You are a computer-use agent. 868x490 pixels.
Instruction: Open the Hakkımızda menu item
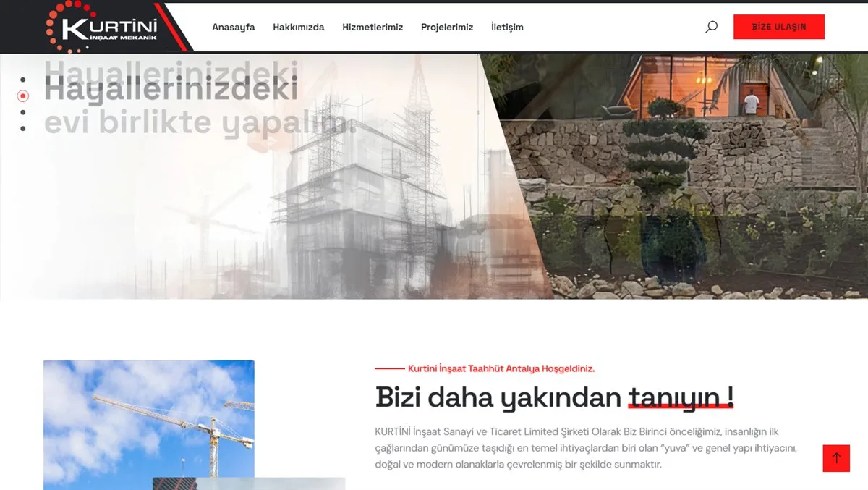[298, 27]
